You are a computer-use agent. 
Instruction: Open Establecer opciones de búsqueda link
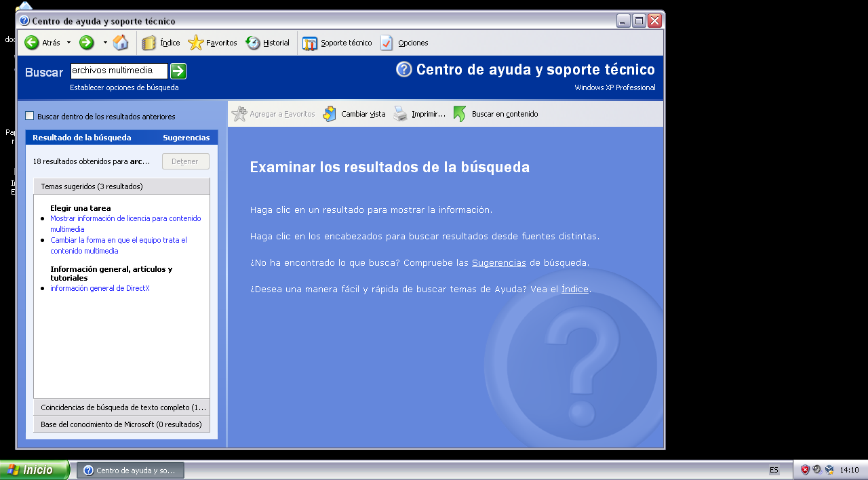(124, 88)
